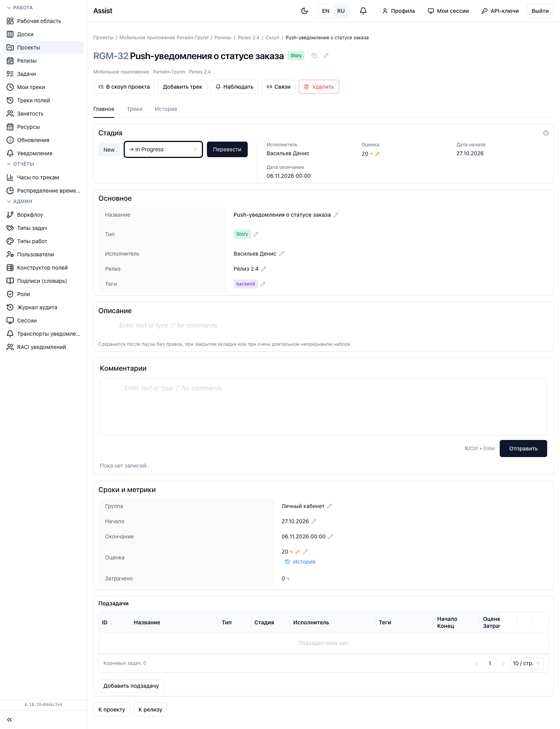The image size is (560, 729).
Task: Collapse sidebar with double chevron icon
Action: pos(9,720)
